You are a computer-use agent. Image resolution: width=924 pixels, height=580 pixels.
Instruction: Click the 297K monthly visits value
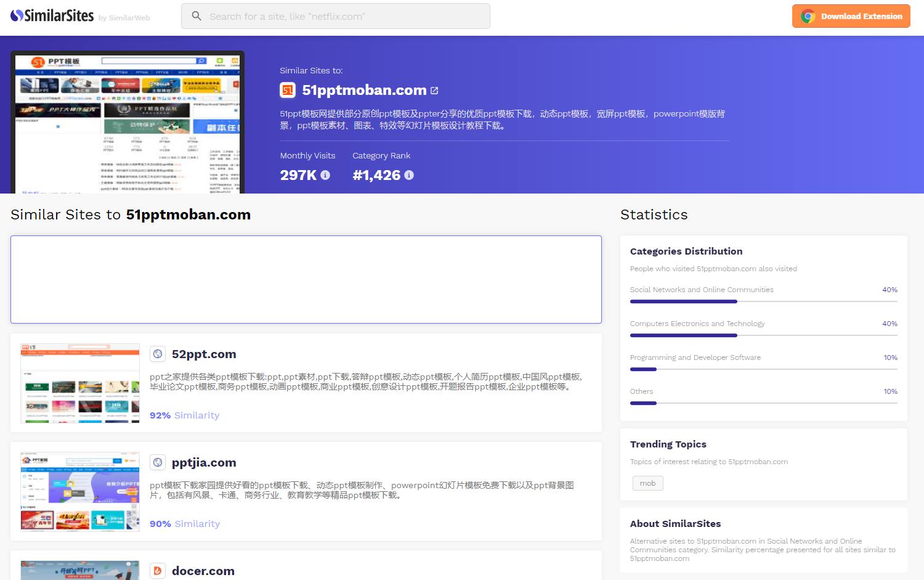pos(298,175)
